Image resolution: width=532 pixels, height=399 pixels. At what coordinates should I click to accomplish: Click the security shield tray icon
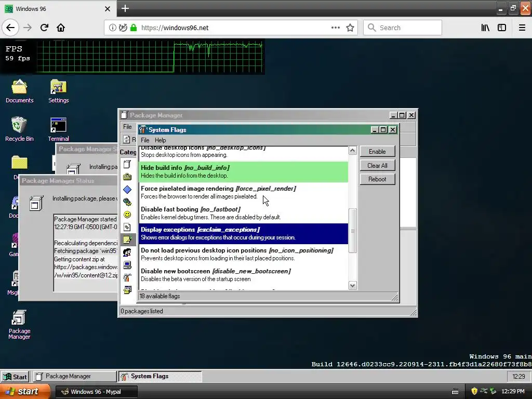[474, 392]
